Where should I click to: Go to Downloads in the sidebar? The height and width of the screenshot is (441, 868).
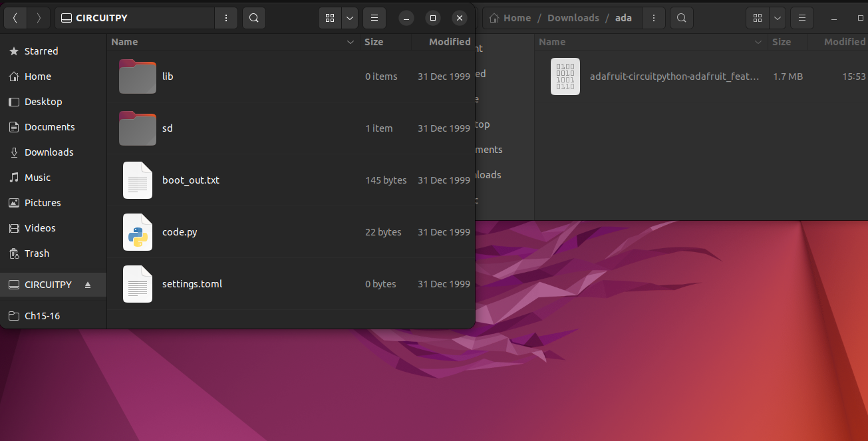click(49, 152)
